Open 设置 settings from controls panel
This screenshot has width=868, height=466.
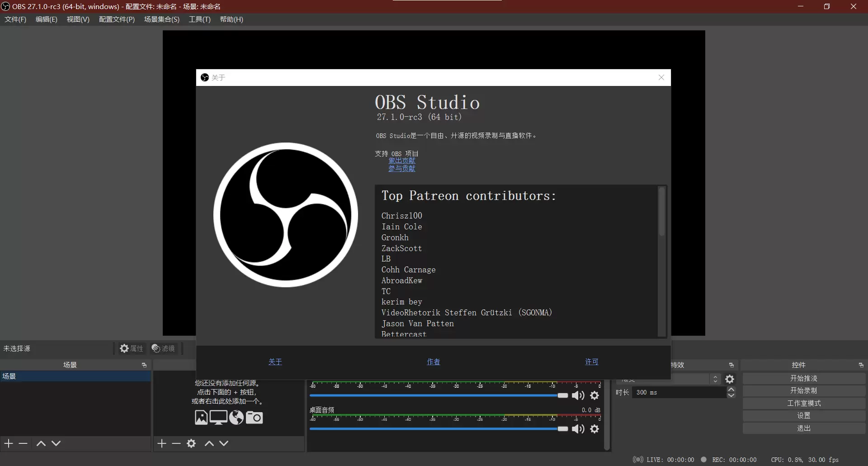click(804, 415)
